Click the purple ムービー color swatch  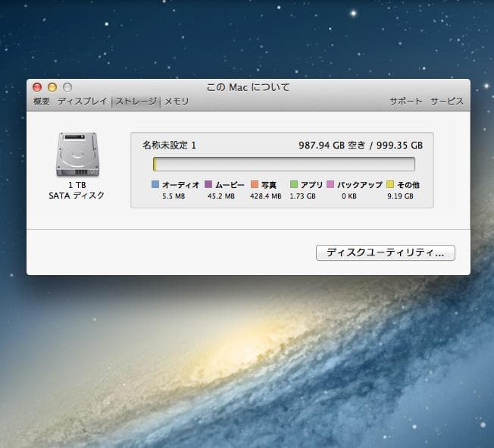(x=208, y=184)
